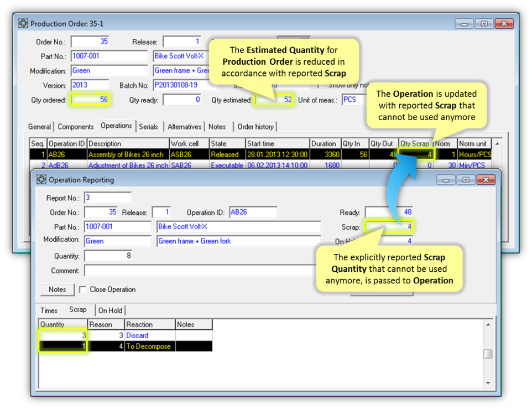The width and height of the screenshot is (532, 409).
Task: Click the Operation Reporting window title icon
Action: (x=41, y=179)
